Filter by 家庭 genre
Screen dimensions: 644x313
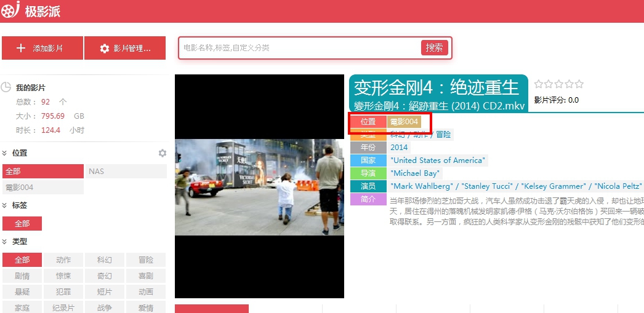22,307
